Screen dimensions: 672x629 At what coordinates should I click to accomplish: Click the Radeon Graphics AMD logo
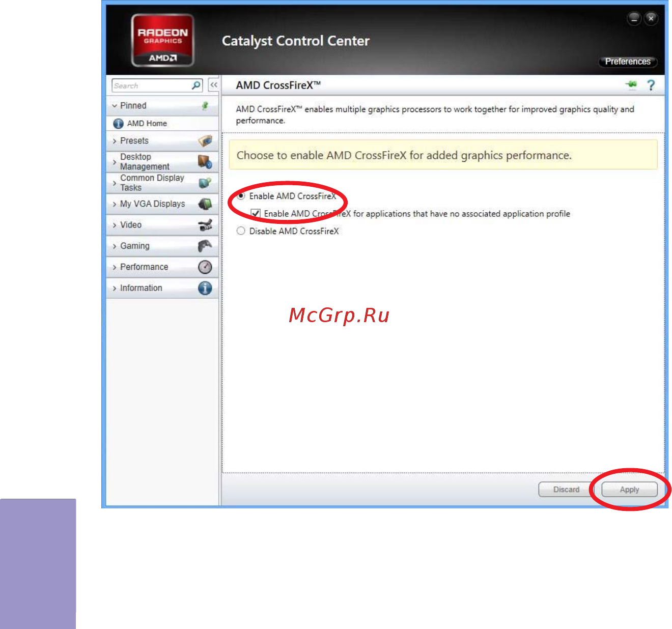click(162, 40)
